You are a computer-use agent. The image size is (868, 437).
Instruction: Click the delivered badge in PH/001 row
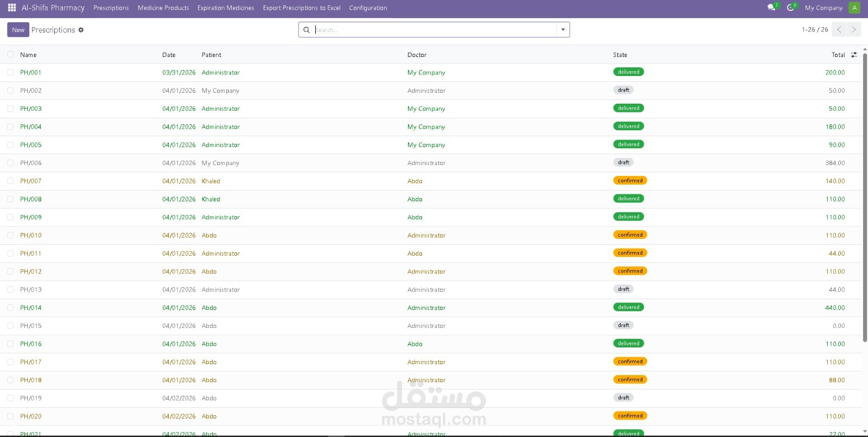pos(629,72)
